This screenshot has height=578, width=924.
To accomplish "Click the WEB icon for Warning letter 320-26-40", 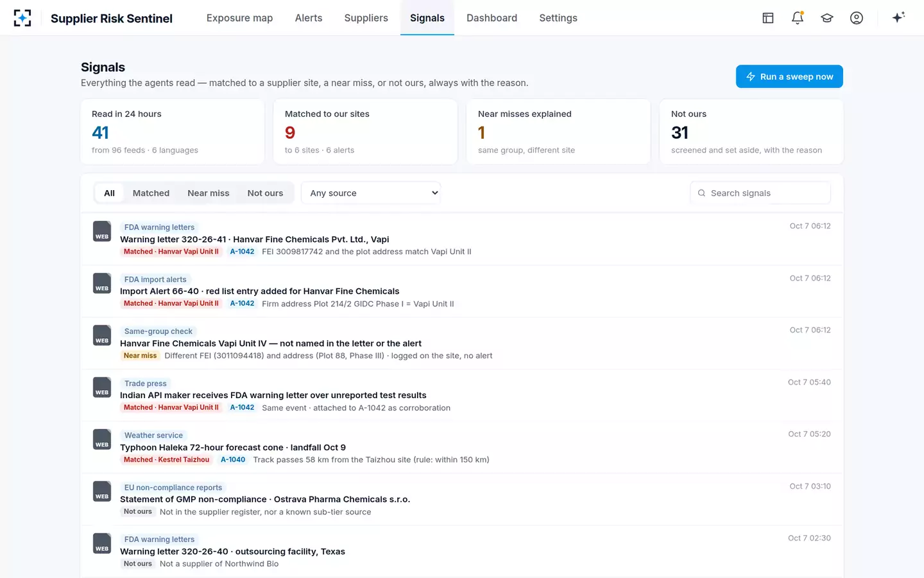I will click(102, 543).
